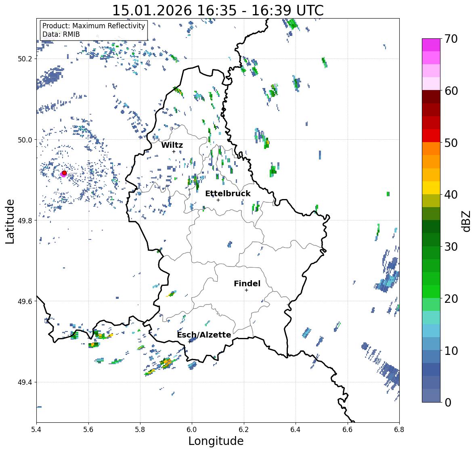Click longitude tick label 6.2

pyautogui.click(x=244, y=430)
